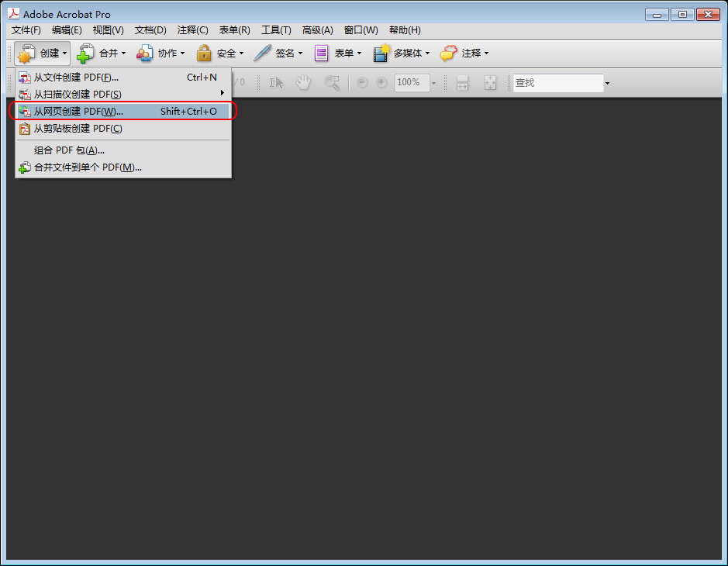Open the 窗口(W) menu
This screenshot has width=728, height=566.
click(x=361, y=30)
